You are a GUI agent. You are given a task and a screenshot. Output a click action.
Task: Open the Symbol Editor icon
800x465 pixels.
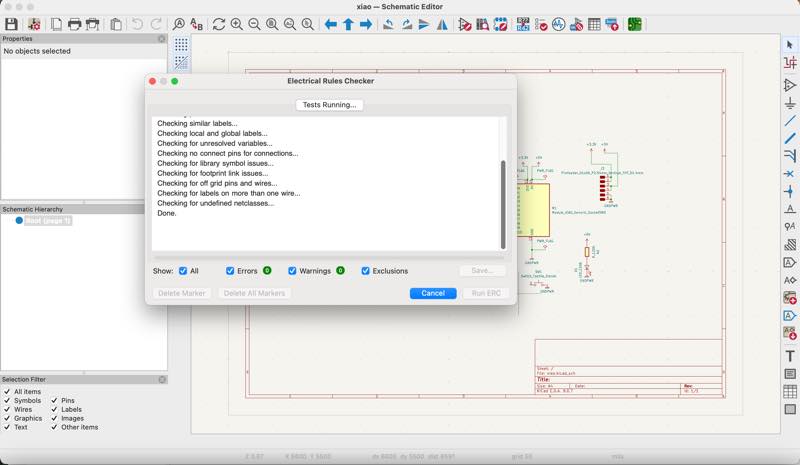[x=464, y=24]
